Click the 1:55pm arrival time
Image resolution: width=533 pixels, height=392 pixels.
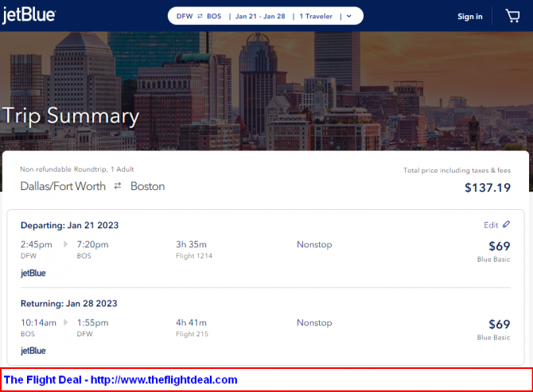(x=92, y=323)
